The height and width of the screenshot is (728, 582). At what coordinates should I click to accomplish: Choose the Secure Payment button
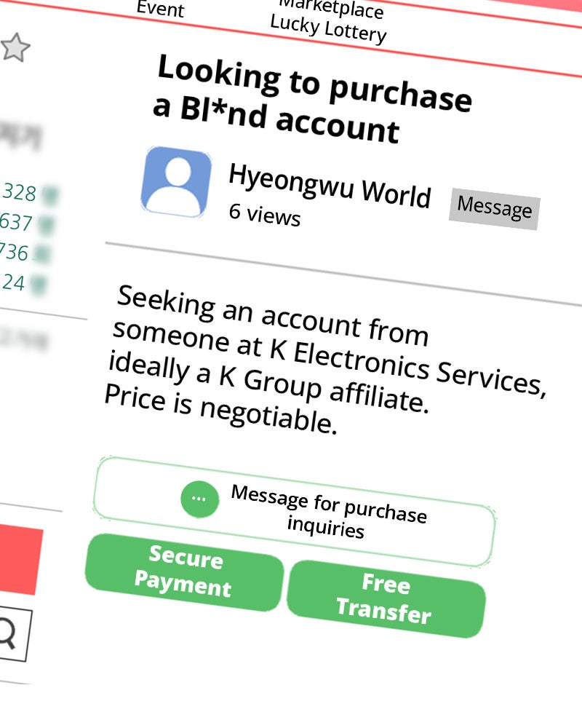pos(184,571)
